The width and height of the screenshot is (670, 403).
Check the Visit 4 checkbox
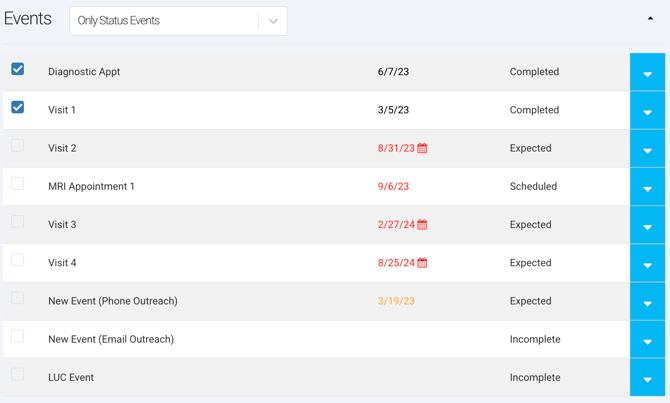(x=18, y=260)
